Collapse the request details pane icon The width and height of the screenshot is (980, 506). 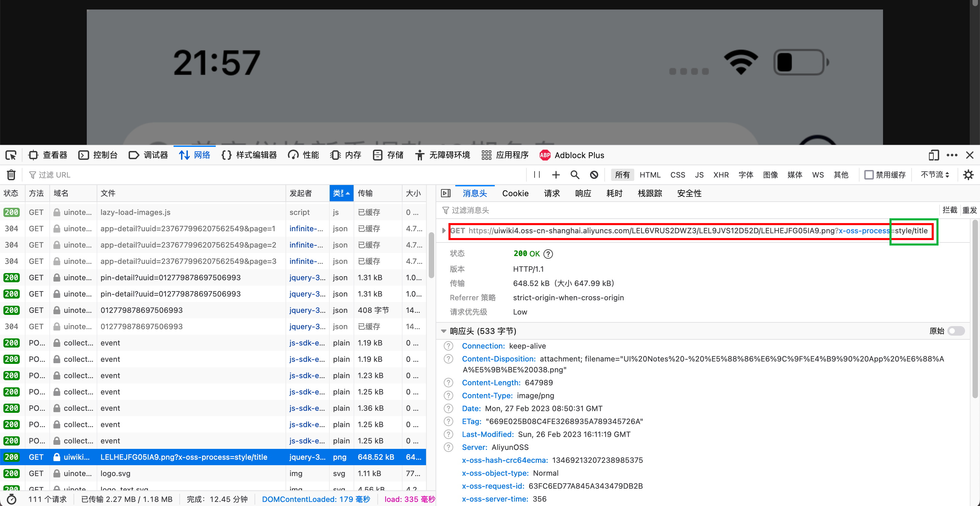pos(445,193)
